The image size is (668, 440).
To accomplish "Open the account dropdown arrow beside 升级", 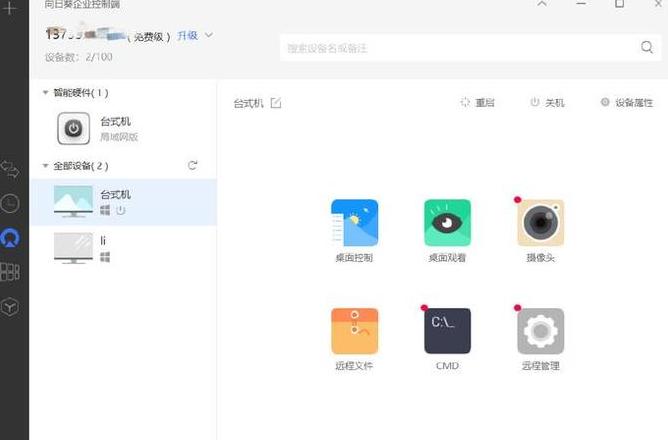I will (x=209, y=35).
